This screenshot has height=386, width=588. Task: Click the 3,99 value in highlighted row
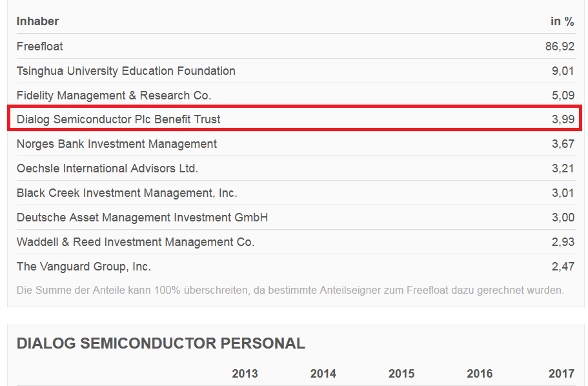point(563,119)
